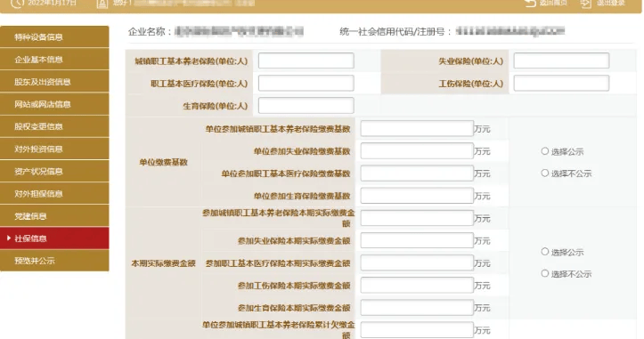Click 返回首页 link in header
Viewport: 644px width, 339px height.
pyautogui.click(x=553, y=3)
